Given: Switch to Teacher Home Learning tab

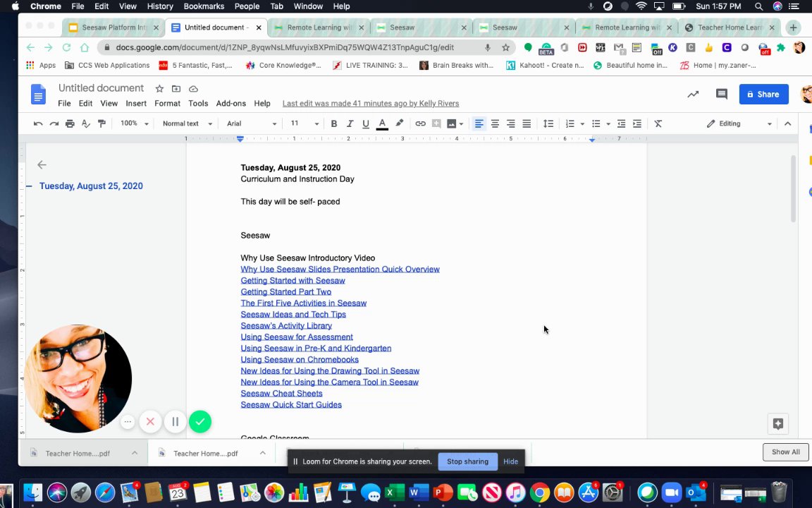Looking at the screenshot, I should click(729, 28).
